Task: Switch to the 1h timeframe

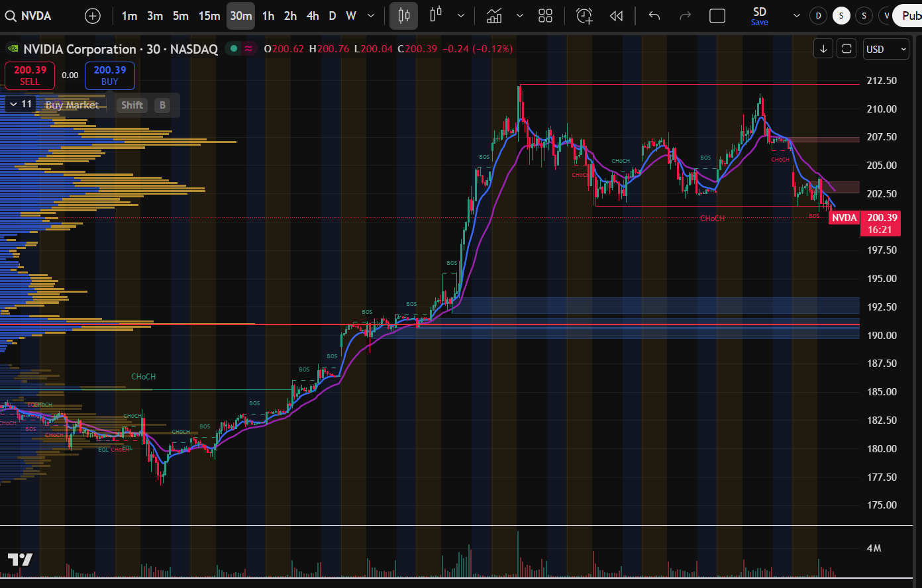Action: pos(268,16)
